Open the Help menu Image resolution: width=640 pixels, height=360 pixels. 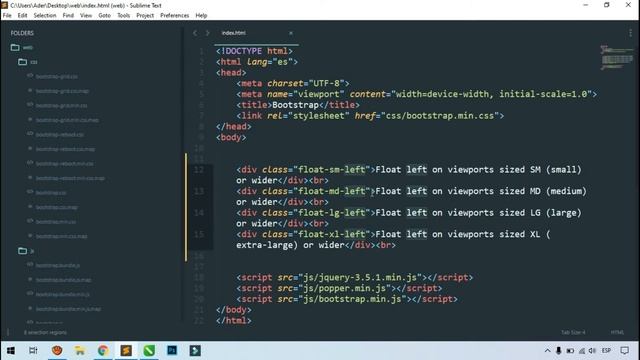[x=201, y=16]
